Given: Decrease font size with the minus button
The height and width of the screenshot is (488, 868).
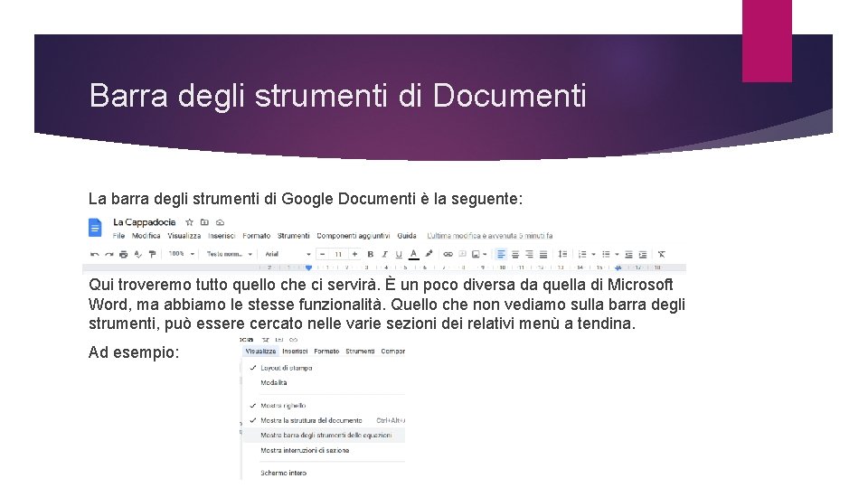Looking at the screenshot, I should tap(323, 255).
